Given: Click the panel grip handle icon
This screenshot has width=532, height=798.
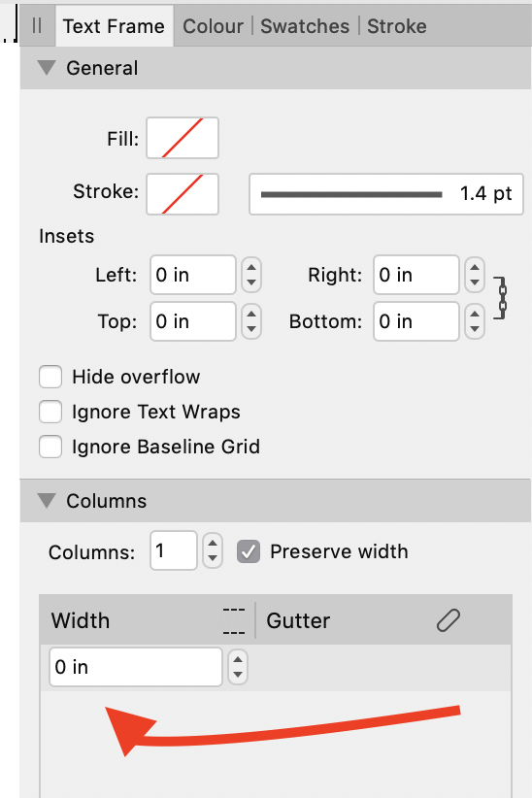Looking at the screenshot, I should click(x=37, y=25).
